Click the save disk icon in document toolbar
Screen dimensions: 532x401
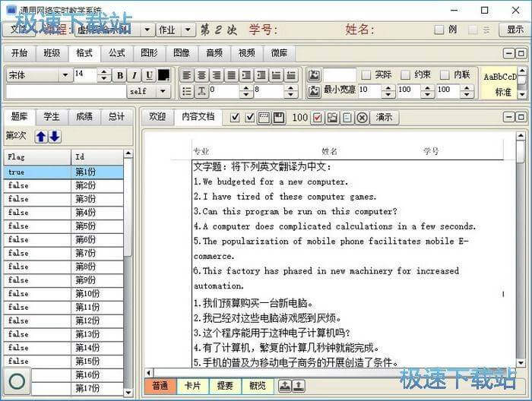pyautogui.click(x=278, y=118)
